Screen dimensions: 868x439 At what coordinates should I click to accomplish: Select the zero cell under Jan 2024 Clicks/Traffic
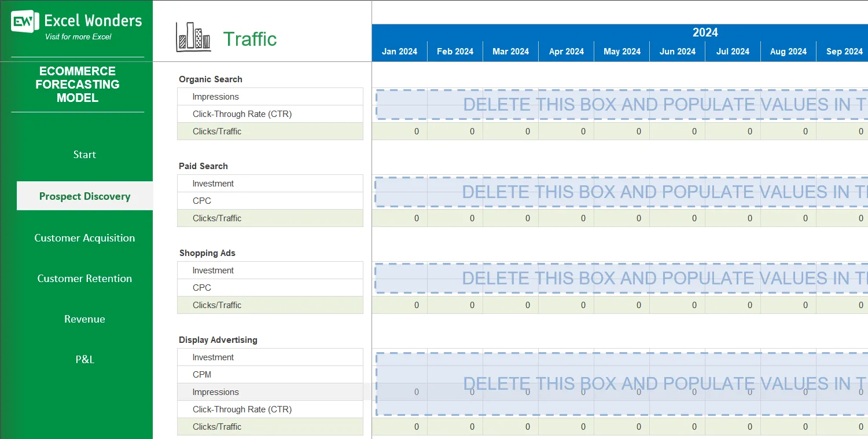[x=399, y=131]
